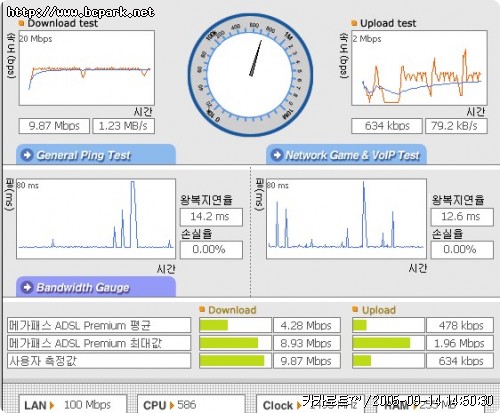The image size is (500, 413).
Task: Select the 478 kbps upload value
Action: [x=460, y=325]
